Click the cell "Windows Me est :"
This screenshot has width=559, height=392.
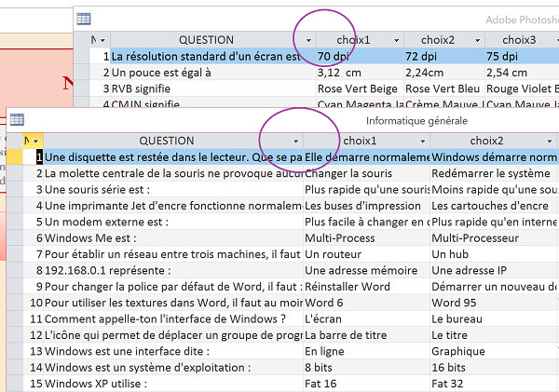pos(173,238)
